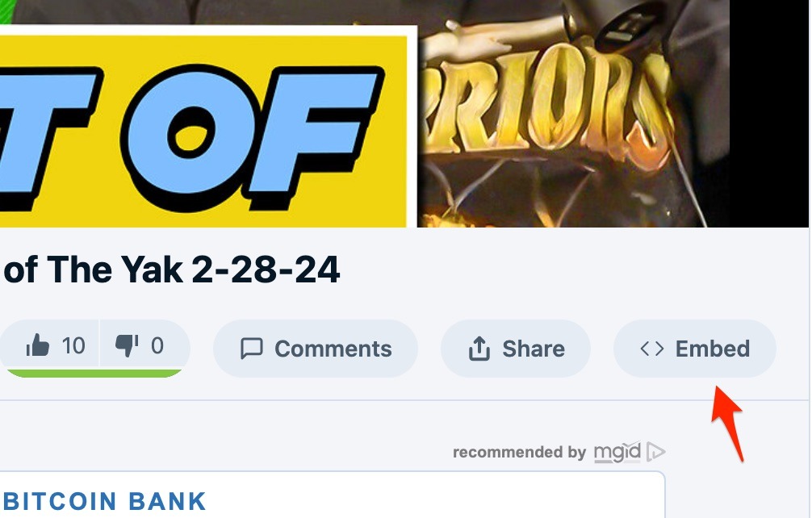Click the speech bubble icon in Comments
812x518 pixels.
click(252, 349)
